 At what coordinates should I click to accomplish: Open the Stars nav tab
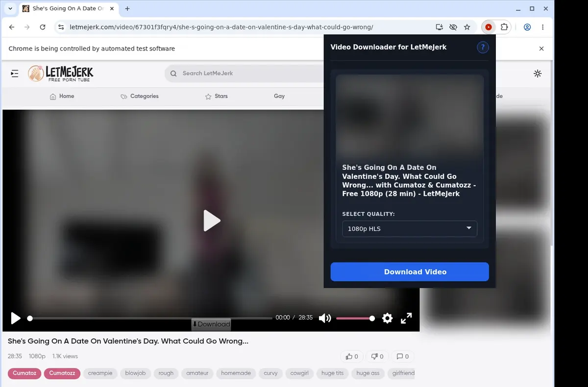coord(216,96)
